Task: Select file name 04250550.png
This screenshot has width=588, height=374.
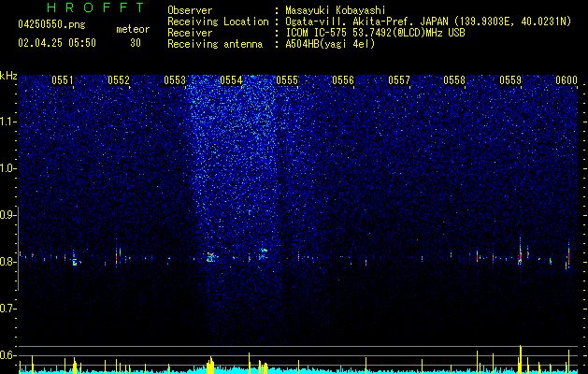Action: click(x=51, y=24)
